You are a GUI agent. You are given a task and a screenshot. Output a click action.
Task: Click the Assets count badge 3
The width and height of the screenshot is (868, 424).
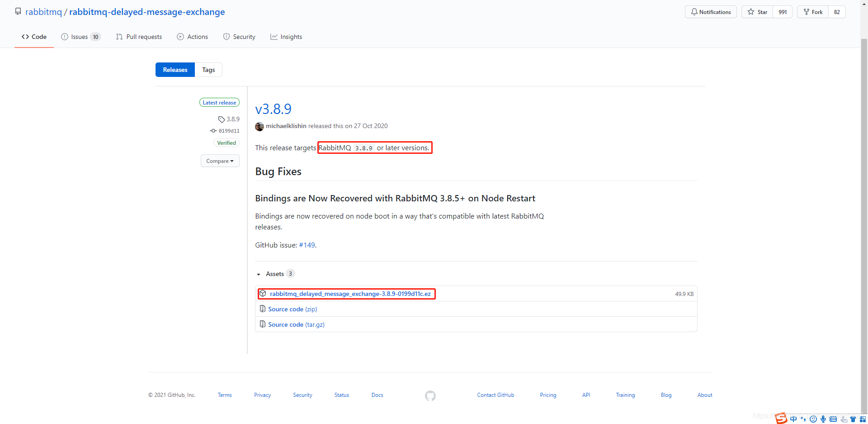pyautogui.click(x=290, y=273)
